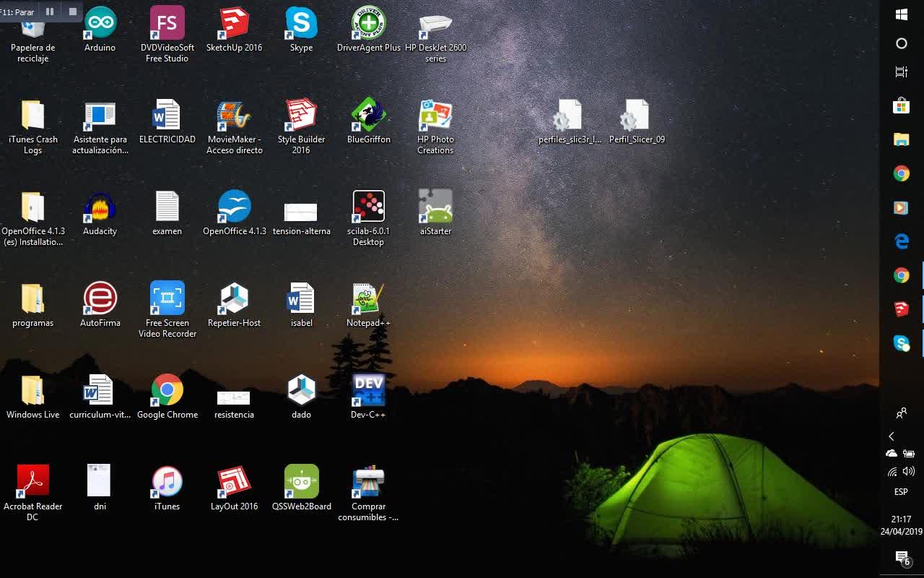Viewport: 924px width, 578px height.
Task: Switch to SketchUp in the taskbar
Action: (x=902, y=309)
